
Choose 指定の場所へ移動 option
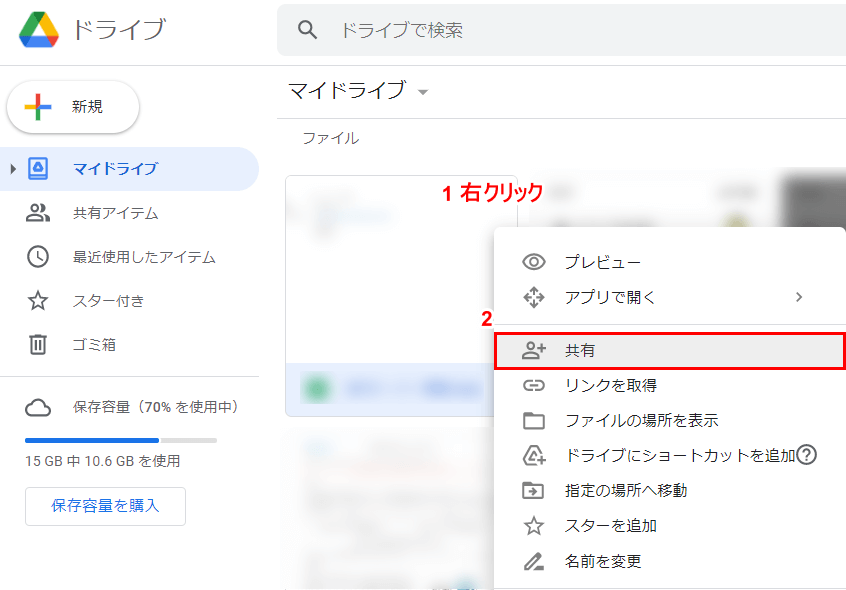click(625, 490)
